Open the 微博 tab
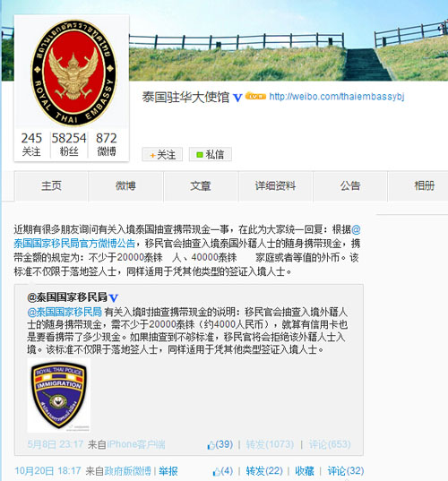Screen dimensions: 448x481 (125, 186)
